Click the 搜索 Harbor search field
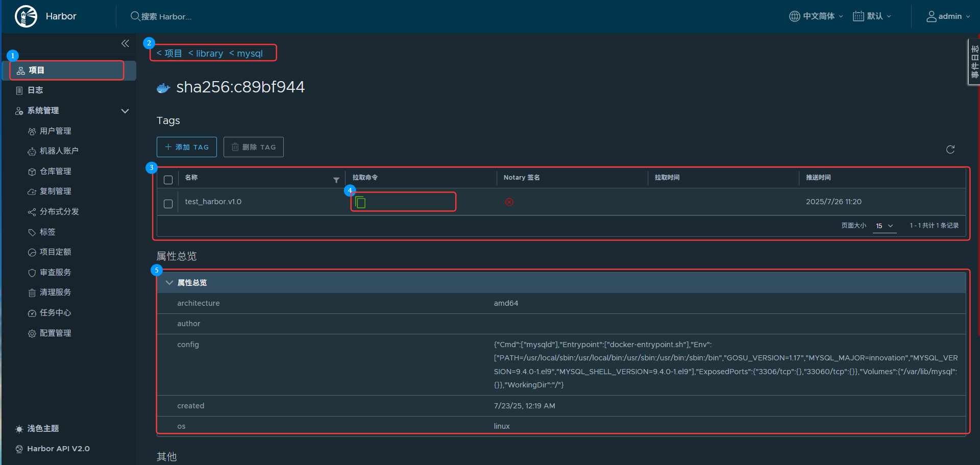 click(166, 17)
